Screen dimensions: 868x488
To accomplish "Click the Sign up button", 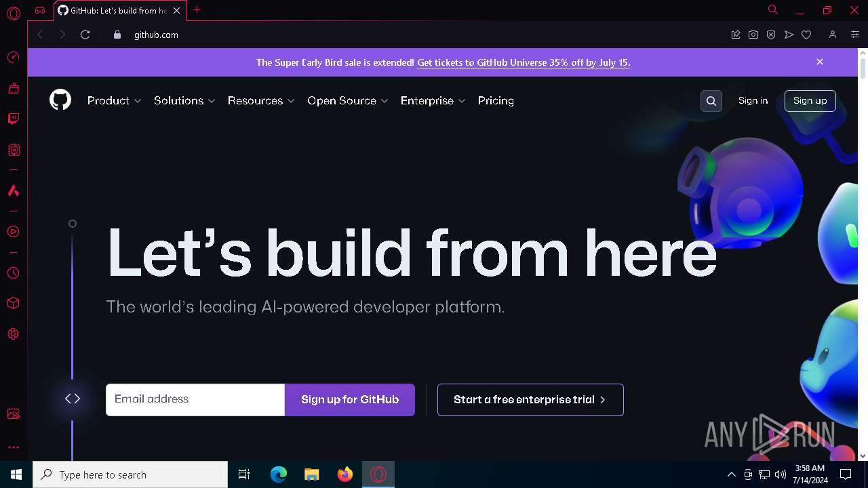I will click(x=810, y=100).
